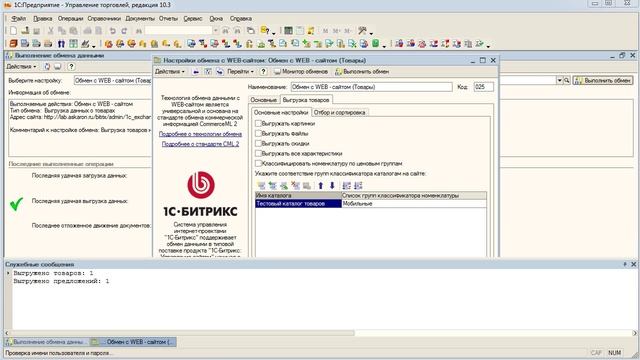Click 'Имя каталога' column header
This screenshot has height=360, width=640.
coord(298,196)
